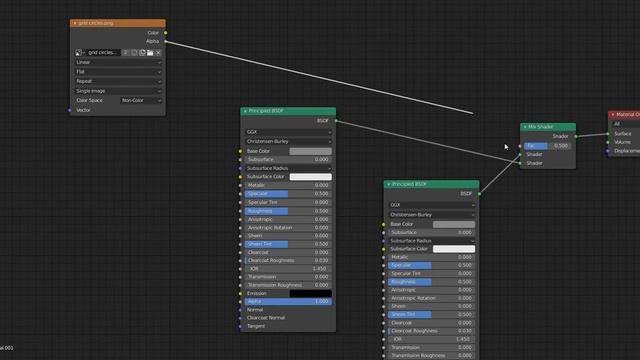The width and height of the screenshot is (640, 360).
Task: Collapse the Material Output node
Action: click(613, 115)
